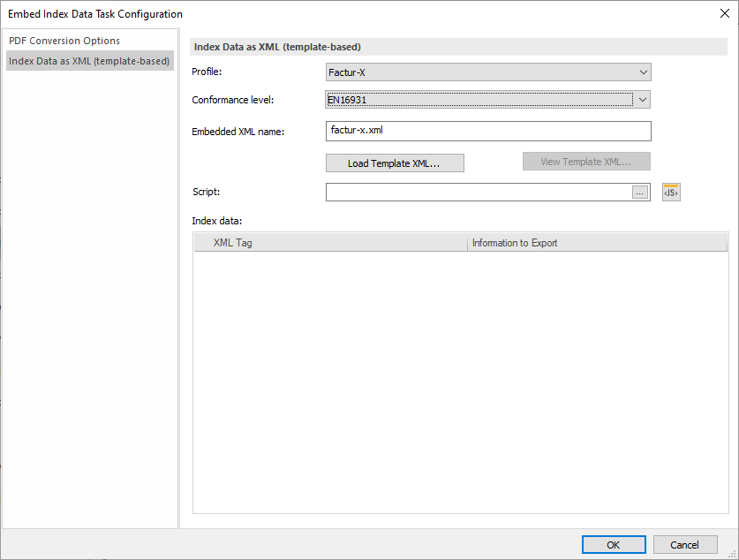Open the Conformance level dropdown arrow

[643, 99]
